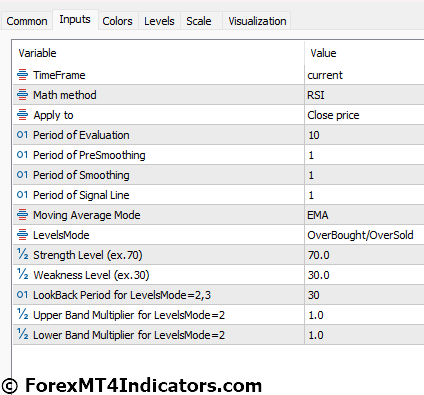Select the 'LevelsMode' variable name

[x=61, y=235]
